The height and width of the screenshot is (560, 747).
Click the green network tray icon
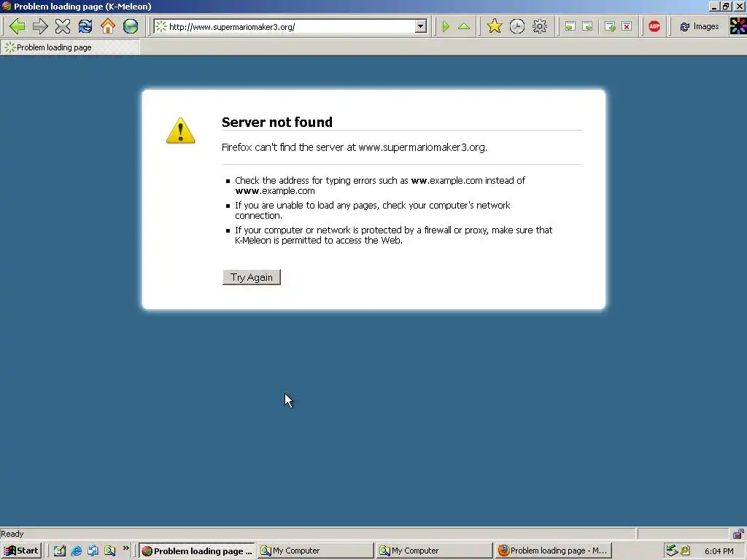point(671,551)
